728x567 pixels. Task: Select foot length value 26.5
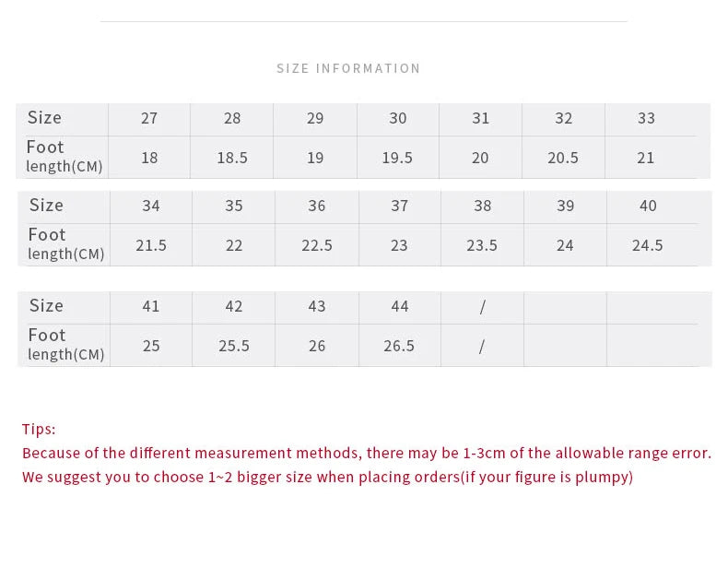(399, 346)
